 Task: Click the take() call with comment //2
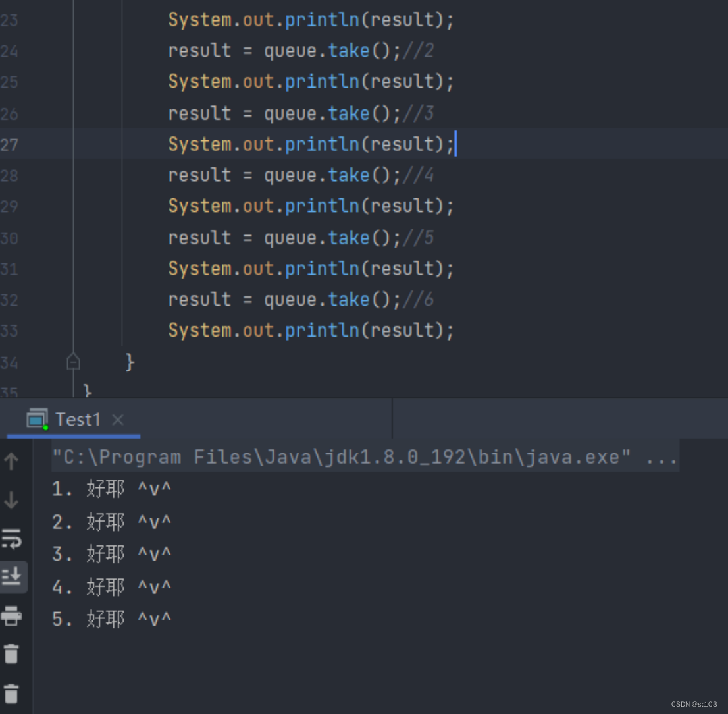click(x=359, y=51)
